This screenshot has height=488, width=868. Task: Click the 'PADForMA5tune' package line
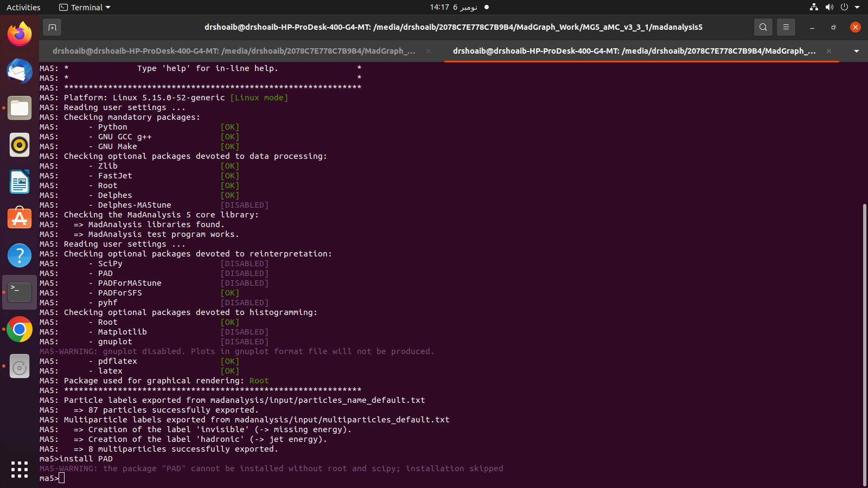coord(154,283)
